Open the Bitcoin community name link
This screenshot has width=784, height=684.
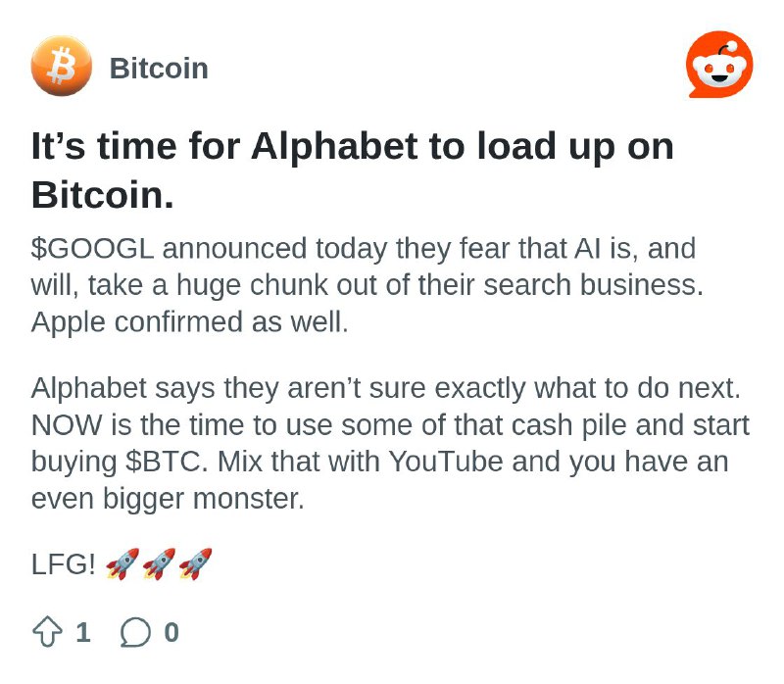point(159,68)
